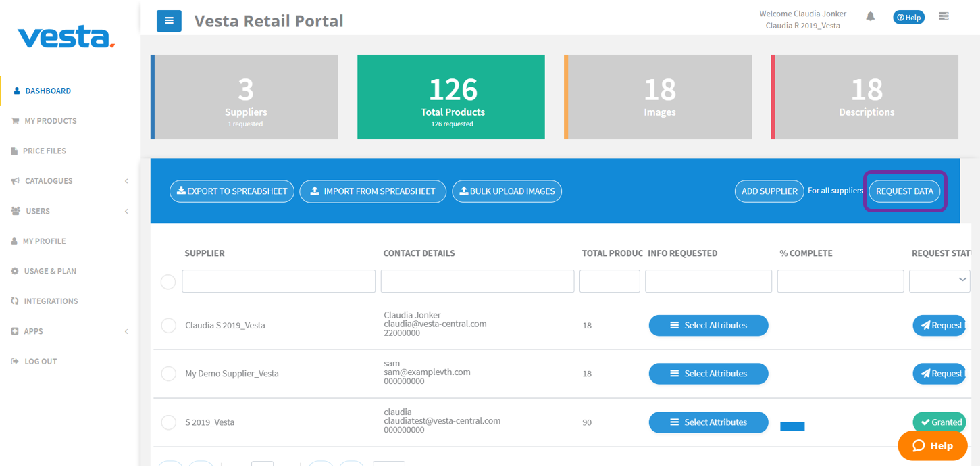Open Usage & Plan page
The height and width of the screenshot is (467, 980).
(50, 271)
